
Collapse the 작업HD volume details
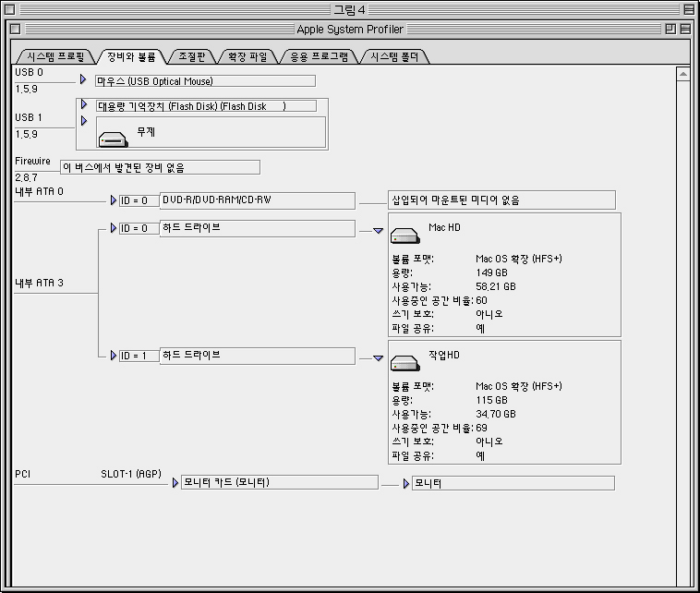(378, 358)
